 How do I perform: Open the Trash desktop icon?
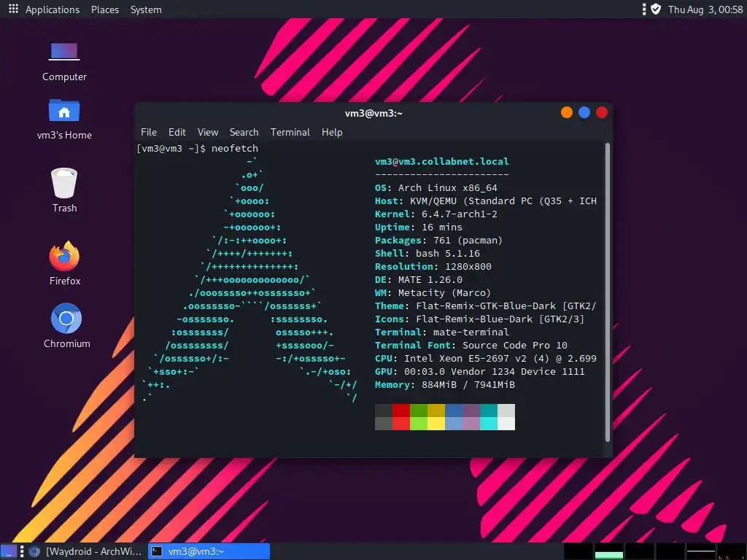(64, 190)
